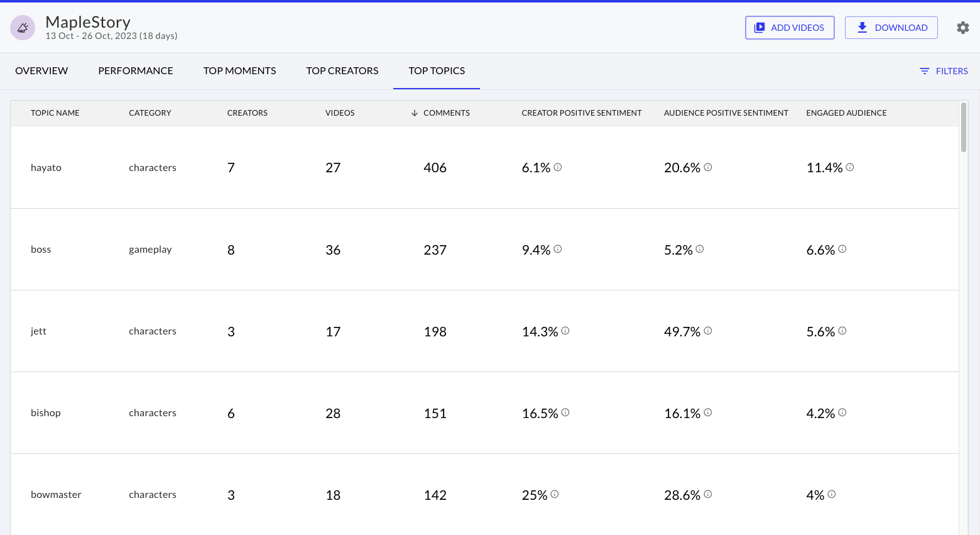Viewport: 980px width, 535px height.
Task: Click the characters category in hayato row
Action: [x=153, y=168]
